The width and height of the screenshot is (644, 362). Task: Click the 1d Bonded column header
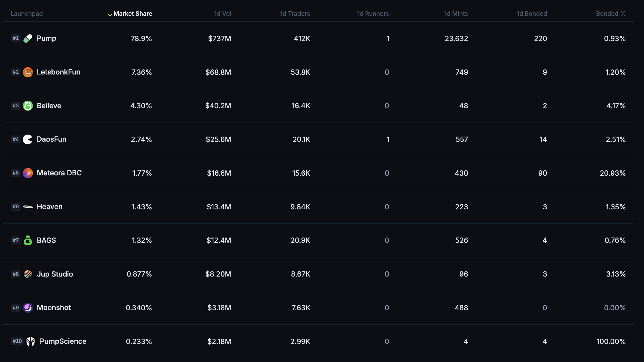tap(532, 14)
